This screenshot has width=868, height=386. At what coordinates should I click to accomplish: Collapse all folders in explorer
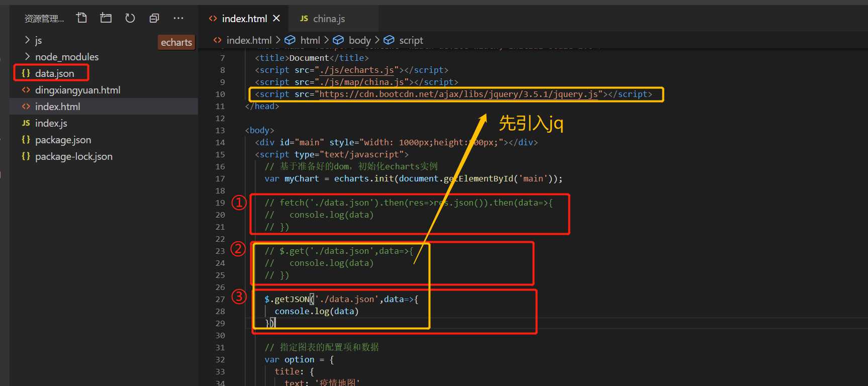click(154, 18)
